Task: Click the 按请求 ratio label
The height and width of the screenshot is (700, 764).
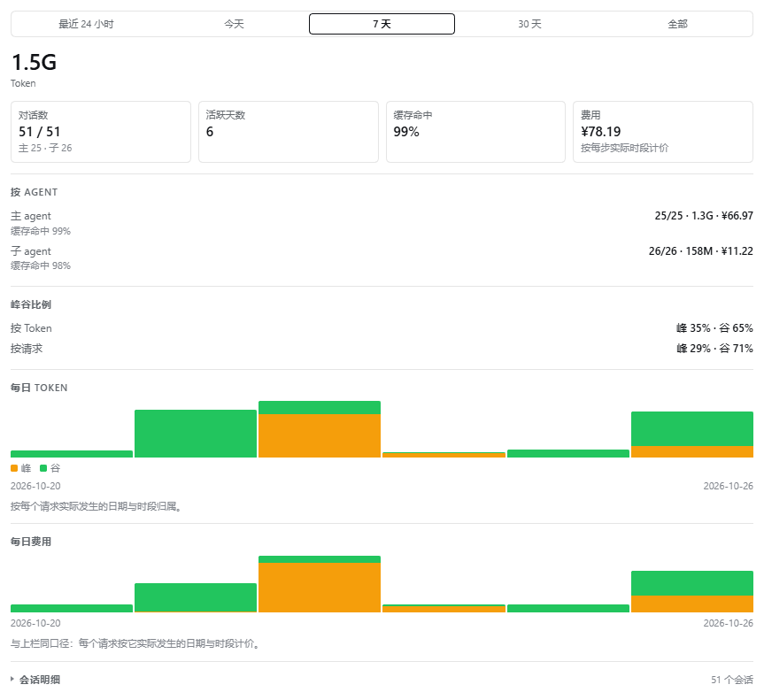Action: click(27, 349)
